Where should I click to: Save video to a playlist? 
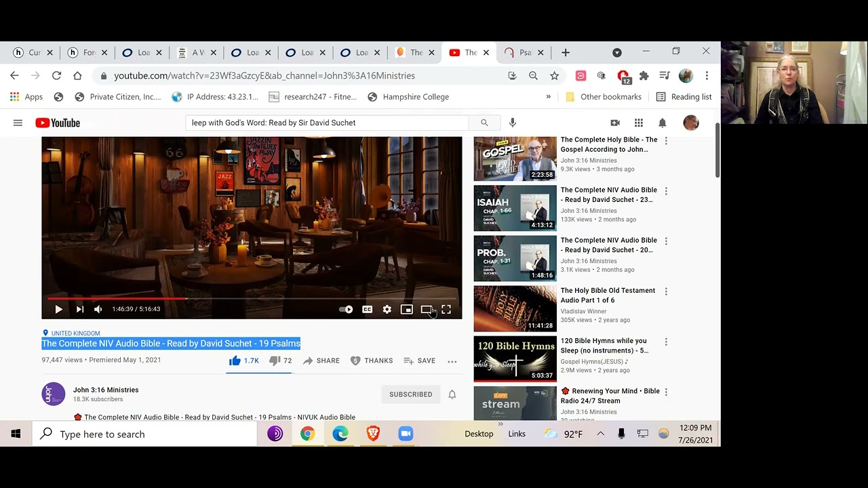pyautogui.click(x=419, y=361)
